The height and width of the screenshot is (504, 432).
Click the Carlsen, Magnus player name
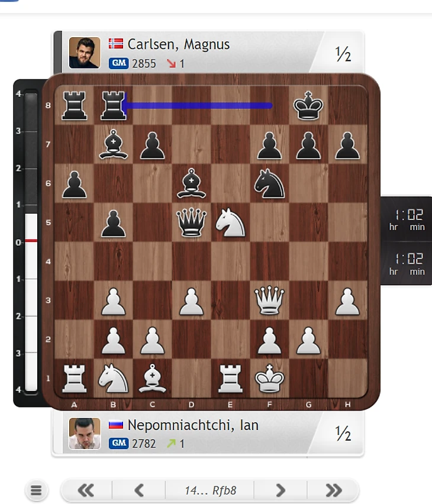coord(179,44)
